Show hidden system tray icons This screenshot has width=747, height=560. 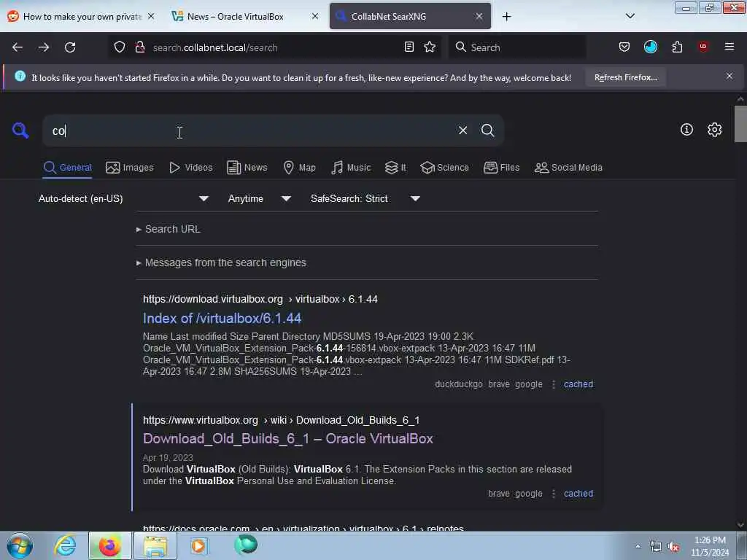tap(638, 547)
